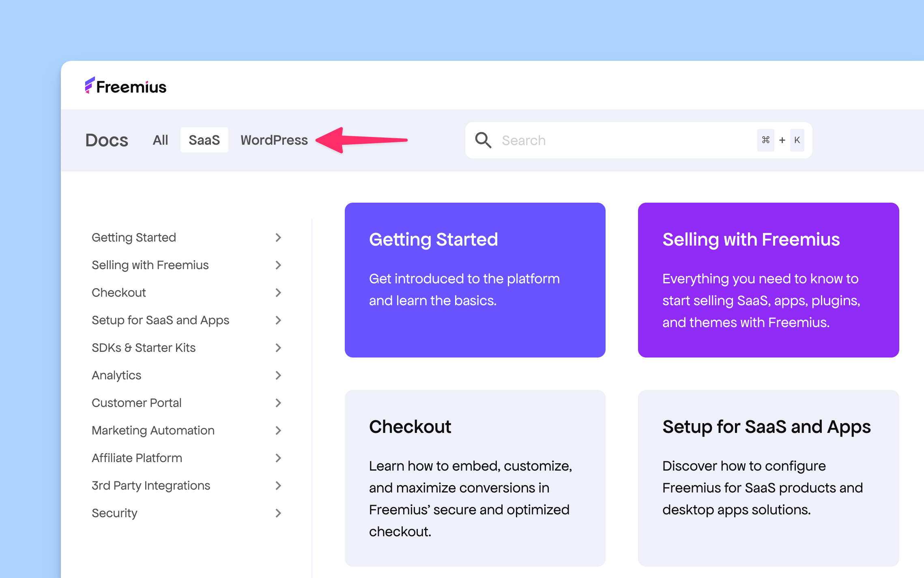Viewport: 924px width, 578px height.
Task: Select the SaaS docs tab
Action: (204, 140)
